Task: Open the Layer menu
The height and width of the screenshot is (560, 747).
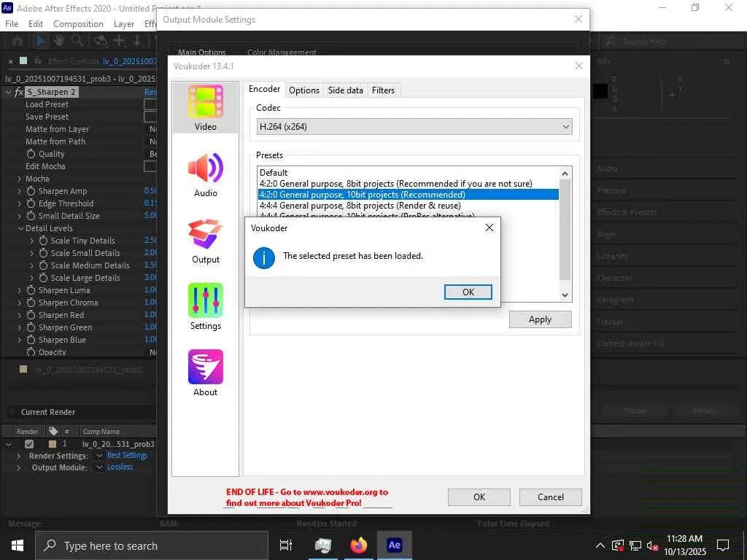Action: pyautogui.click(x=124, y=24)
